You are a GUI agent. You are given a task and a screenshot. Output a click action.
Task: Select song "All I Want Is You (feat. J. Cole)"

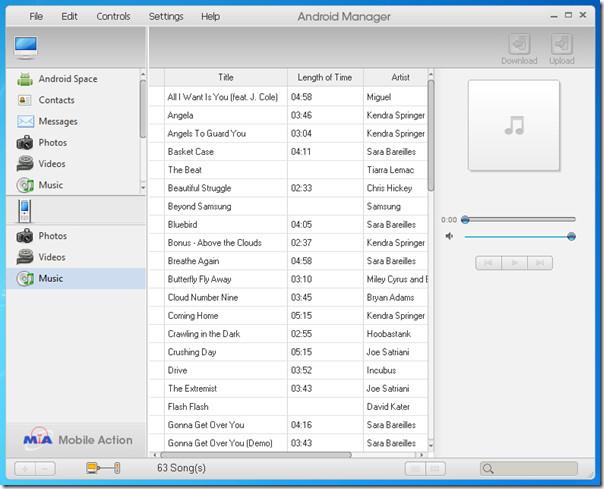click(223, 97)
